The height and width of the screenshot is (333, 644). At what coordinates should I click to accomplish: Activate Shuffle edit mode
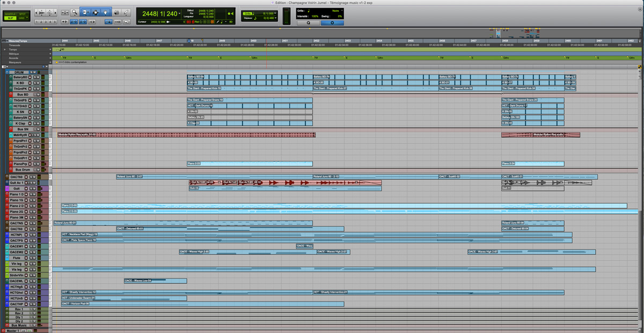click(10, 14)
